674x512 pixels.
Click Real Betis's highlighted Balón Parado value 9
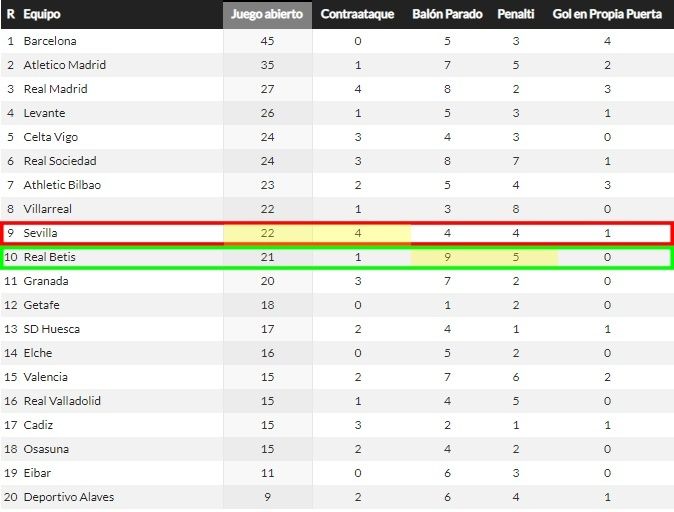(447, 257)
